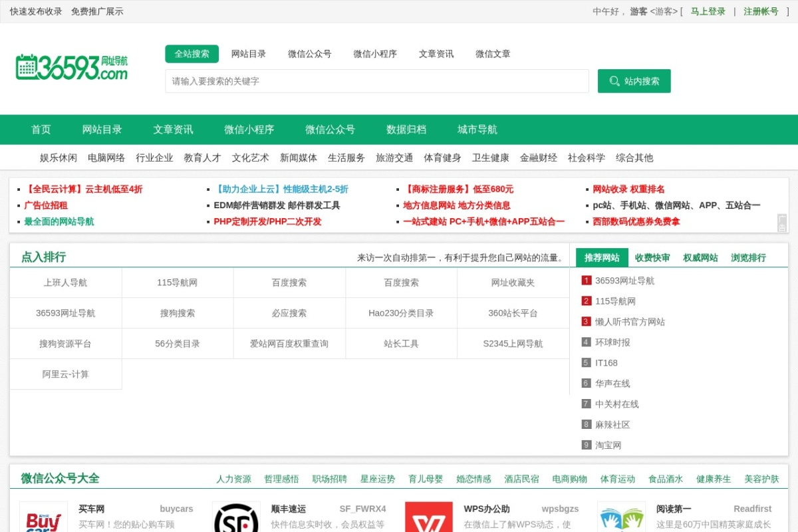Open IT168 in recommended list

click(606, 363)
